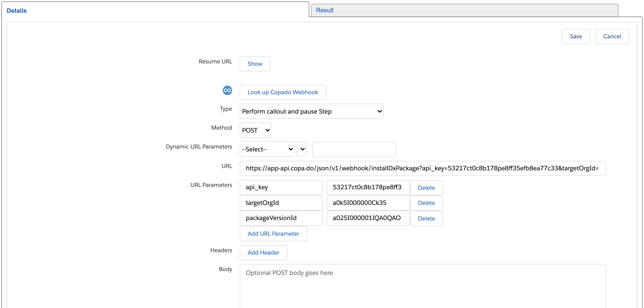Open the Dynamic URL Parameters --Select-- dropdown
Screen dimensions: 644x308
click(x=267, y=149)
